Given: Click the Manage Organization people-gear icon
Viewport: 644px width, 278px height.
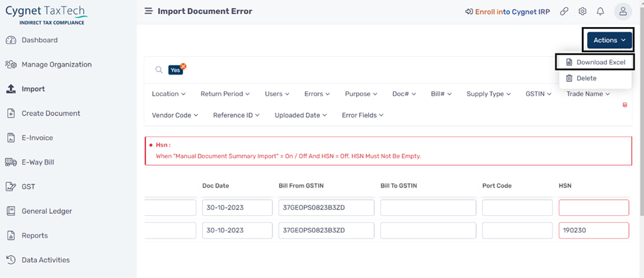Looking at the screenshot, I should click(x=11, y=64).
